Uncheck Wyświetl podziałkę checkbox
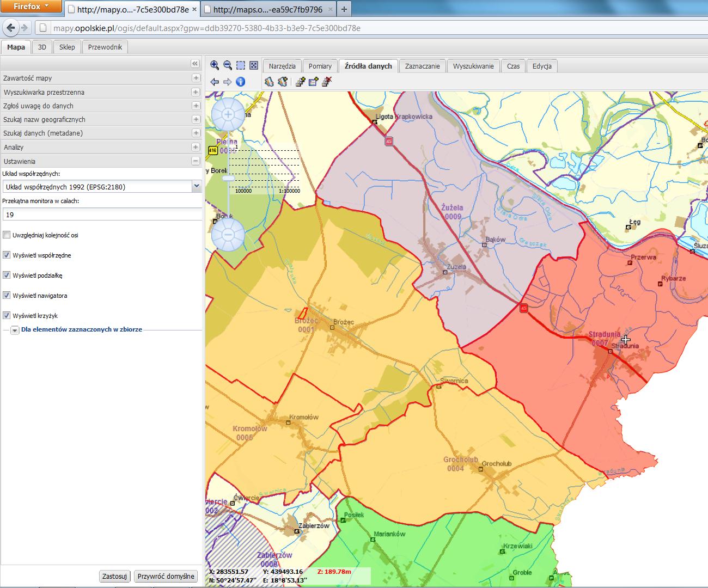Screen dimensions: 708x588 (x=7, y=275)
